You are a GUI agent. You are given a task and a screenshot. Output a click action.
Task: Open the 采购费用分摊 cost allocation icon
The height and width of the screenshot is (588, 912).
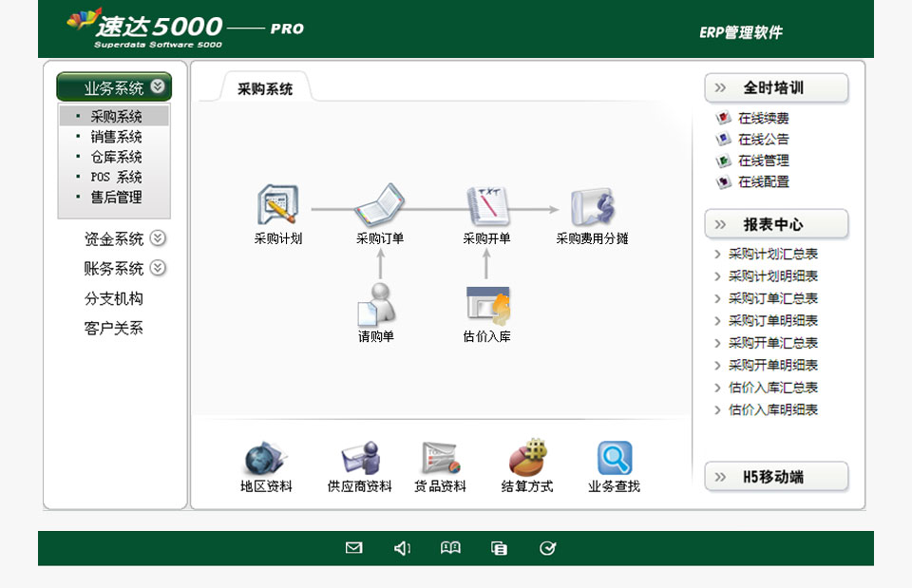coord(593,206)
